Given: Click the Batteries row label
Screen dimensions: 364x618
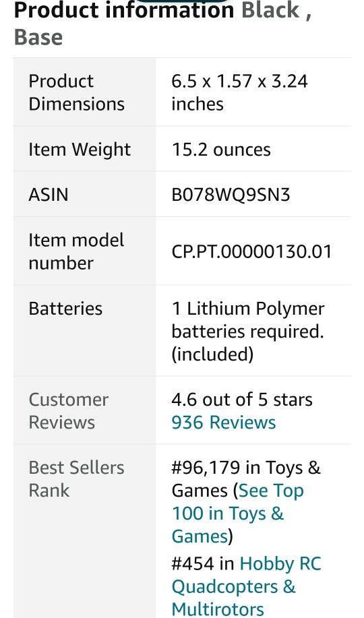Looking at the screenshot, I should pos(65,308).
